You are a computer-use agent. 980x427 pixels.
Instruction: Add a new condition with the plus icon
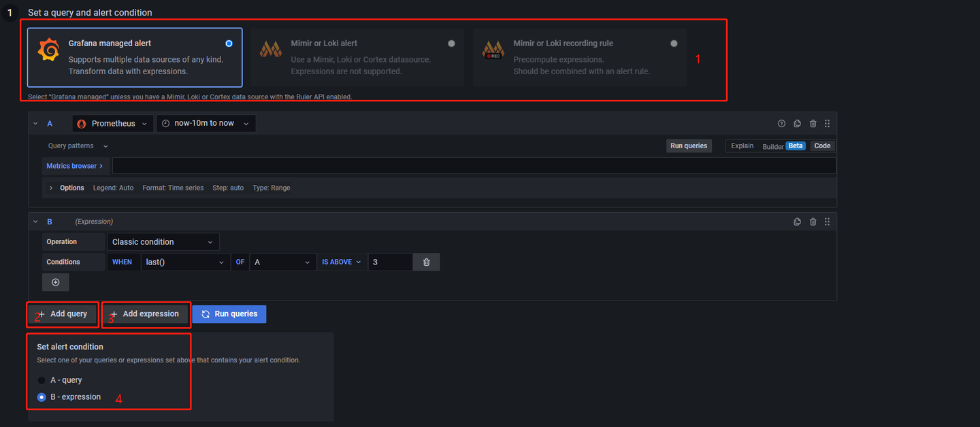[55, 281]
